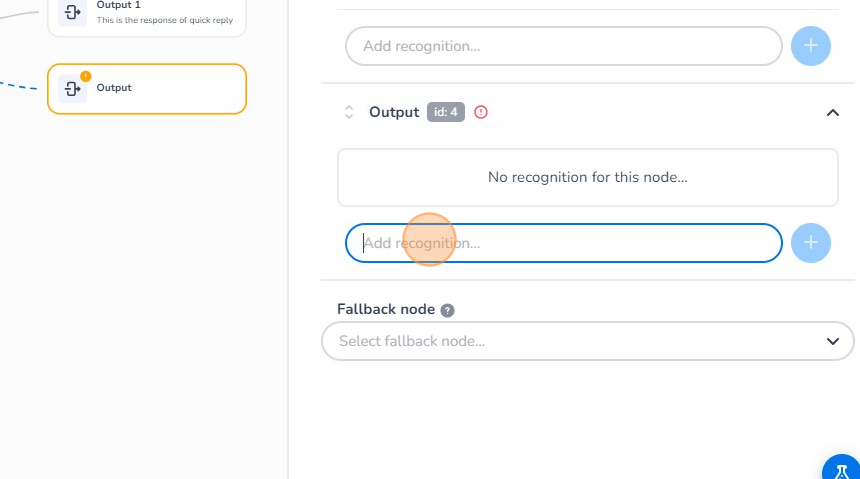Click the id: 4 badge

(446, 112)
